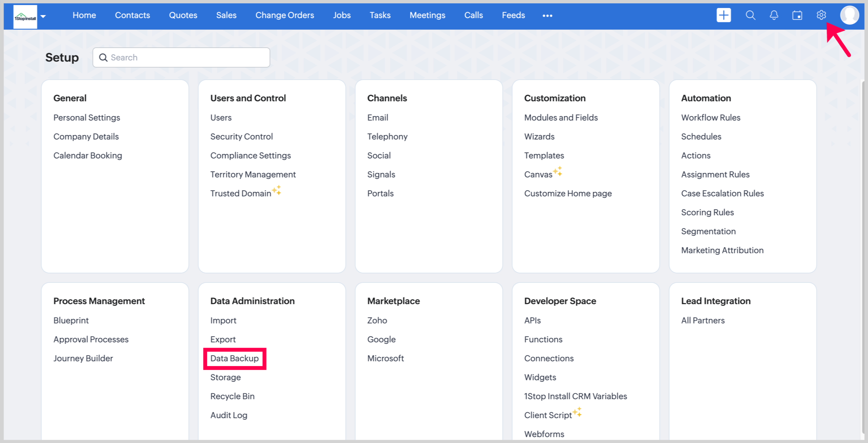Open Workflow Rules under Automation
The image size is (868, 443).
(x=710, y=118)
